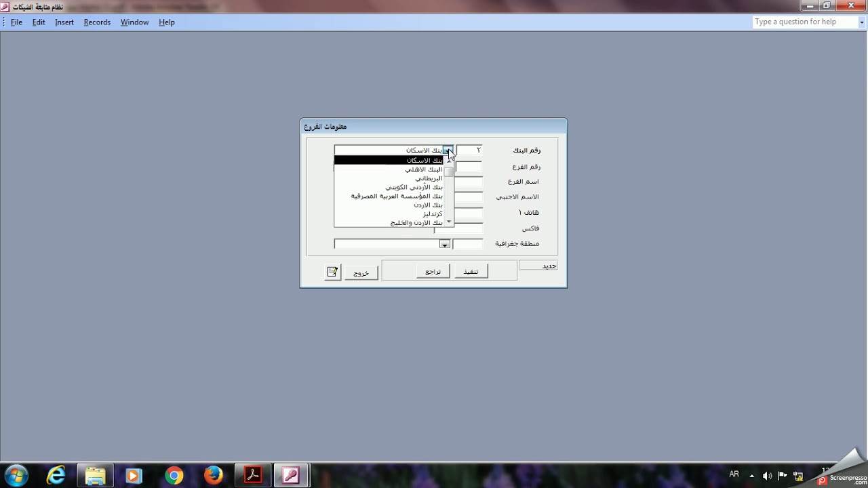The height and width of the screenshot is (488, 868).
Task: Open the File menu
Action: click(x=16, y=22)
